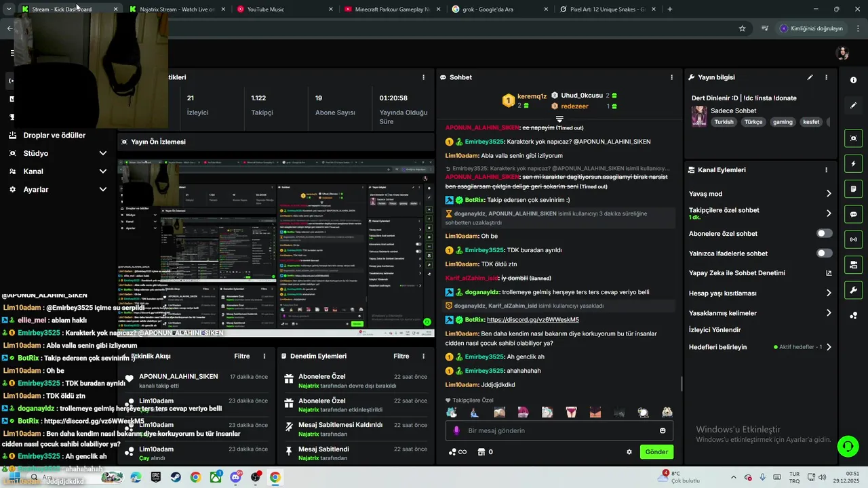Open Hedefleri belirleyin goals chevron
Screen dimensions: 868x488
pyautogui.click(x=829, y=347)
